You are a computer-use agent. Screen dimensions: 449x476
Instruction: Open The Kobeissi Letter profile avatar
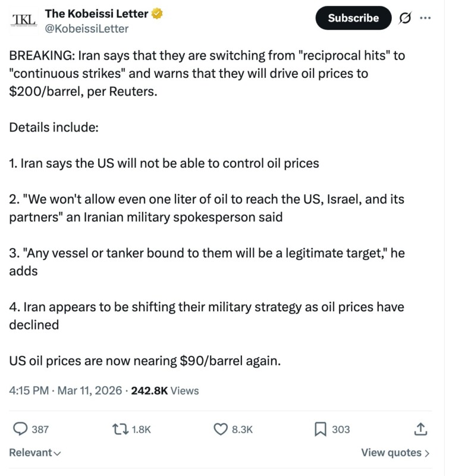(24, 20)
